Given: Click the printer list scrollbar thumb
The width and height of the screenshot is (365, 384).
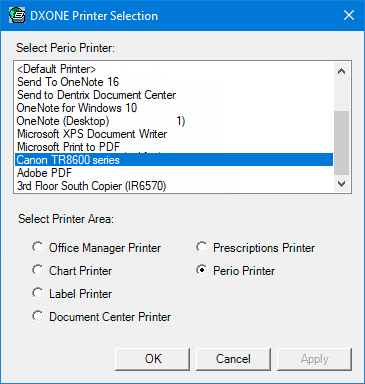Looking at the screenshot, I should point(341,143).
